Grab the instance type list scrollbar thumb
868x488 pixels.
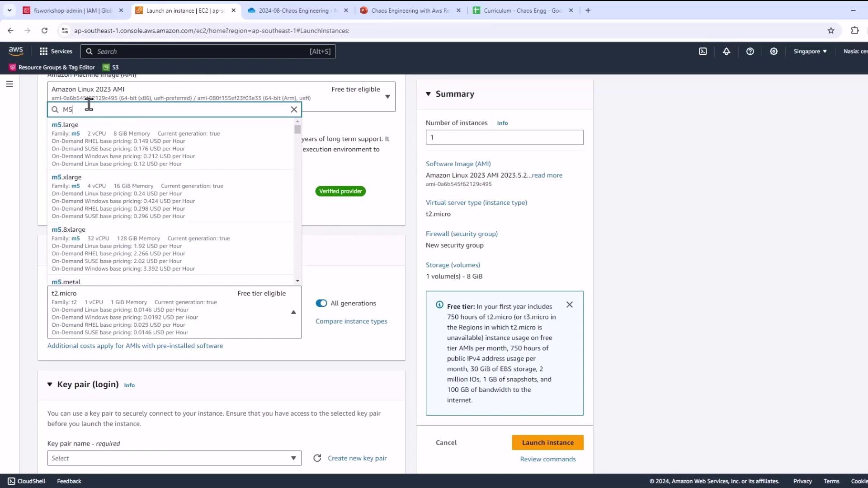point(297,129)
